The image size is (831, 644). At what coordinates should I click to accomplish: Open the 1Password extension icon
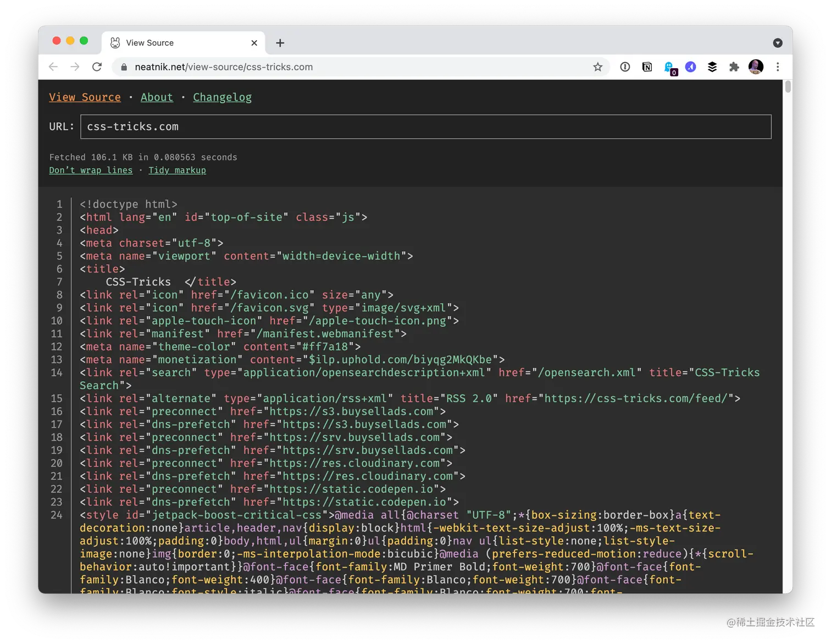[625, 67]
